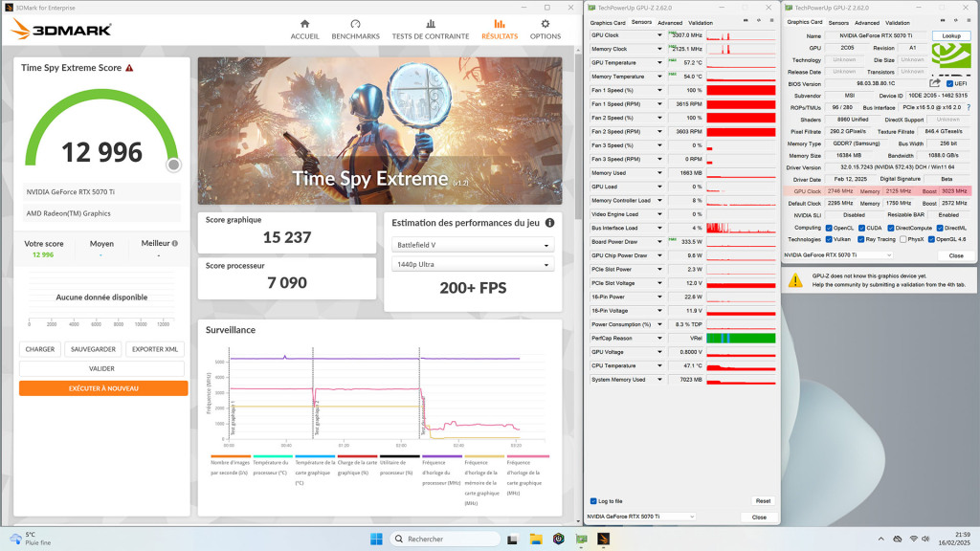Click info icon next to Estimation des performances du jeu
This screenshot has width=980, height=551.
pyautogui.click(x=550, y=223)
